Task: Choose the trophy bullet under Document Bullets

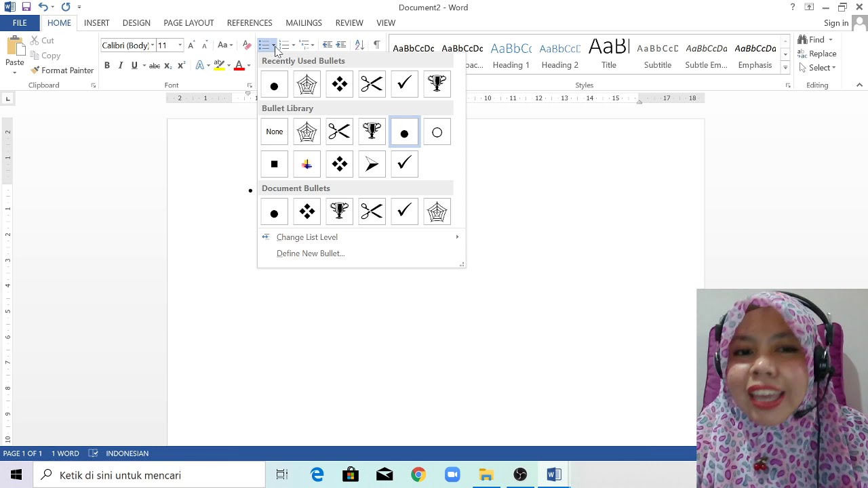Action: 340,211
